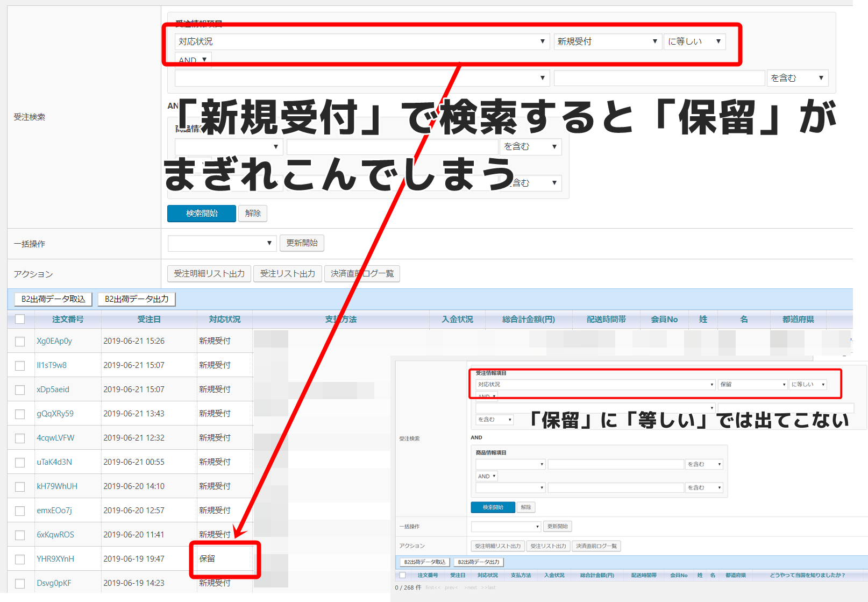Check the box for order xDp5aeid
Viewport: 868px width, 602px height.
[20, 389]
